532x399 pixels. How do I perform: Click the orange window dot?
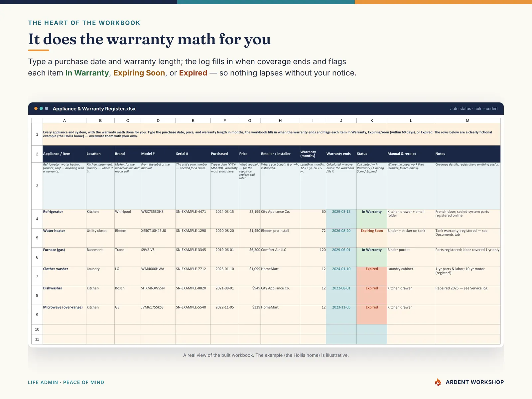pos(36,108)
